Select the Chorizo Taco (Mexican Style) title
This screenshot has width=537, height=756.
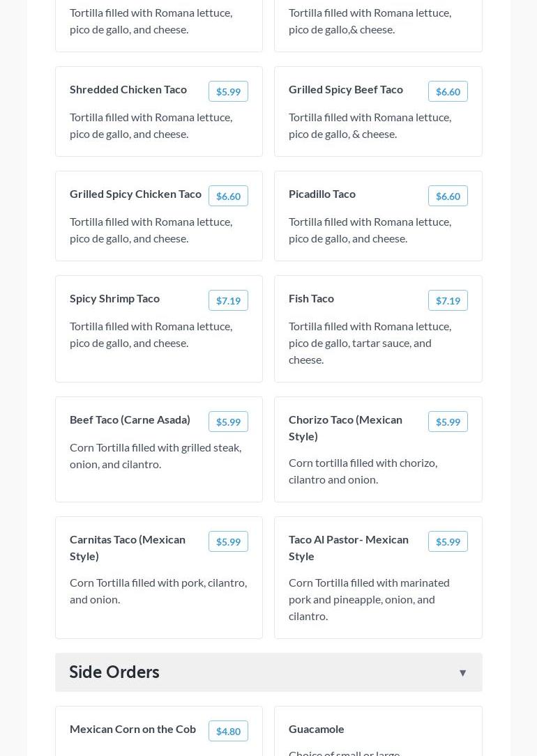click(345, 428)
